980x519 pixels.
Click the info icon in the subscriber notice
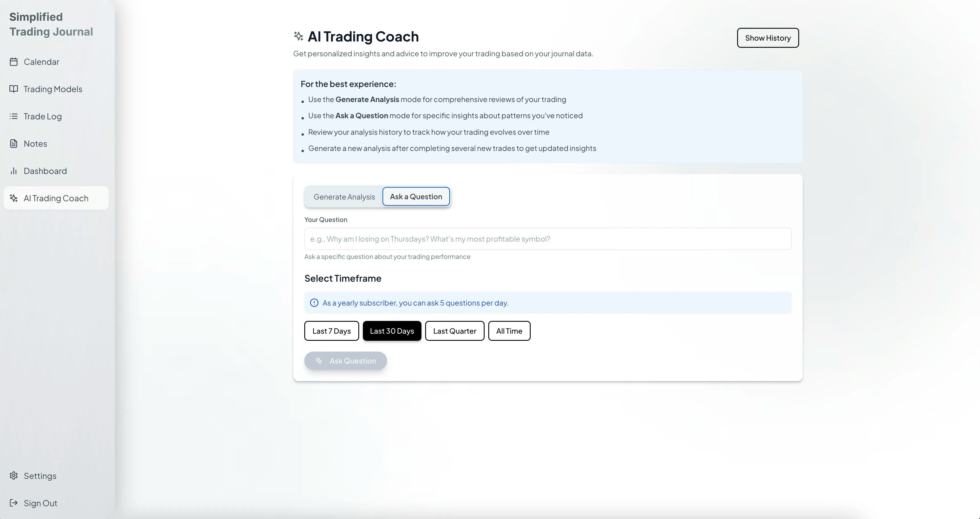314,303
